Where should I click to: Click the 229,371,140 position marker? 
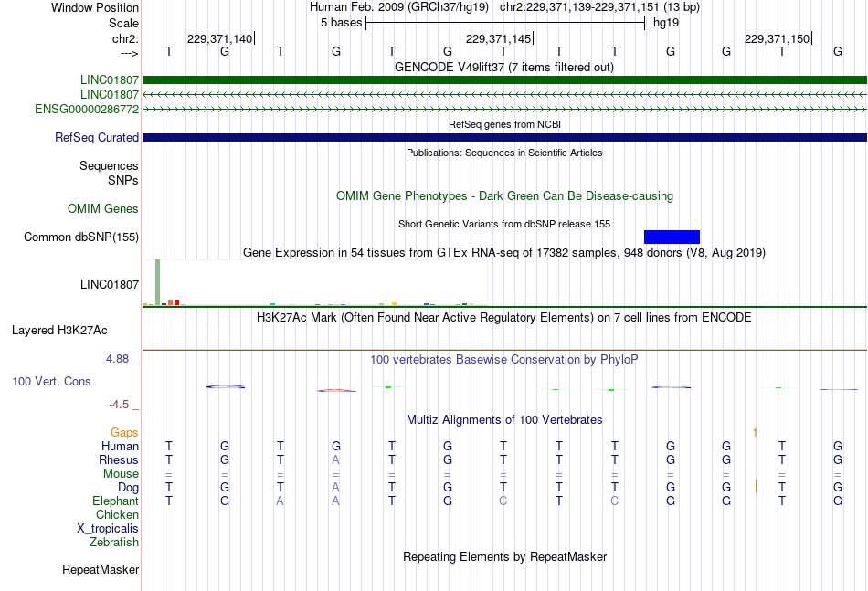pyautogui.click(x=221, y=38)
